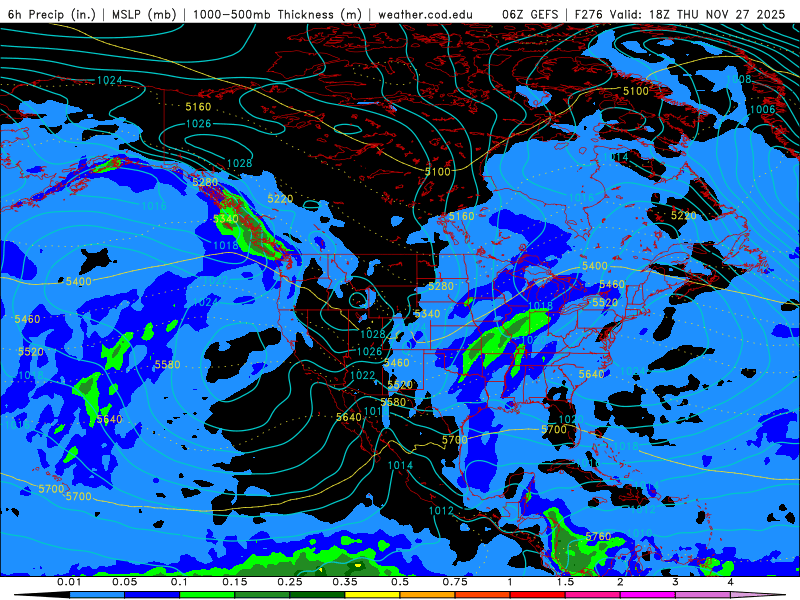Click the purple arrow at legend's high end
Viewport: 800px width, 600px height.
coord(758,595)
